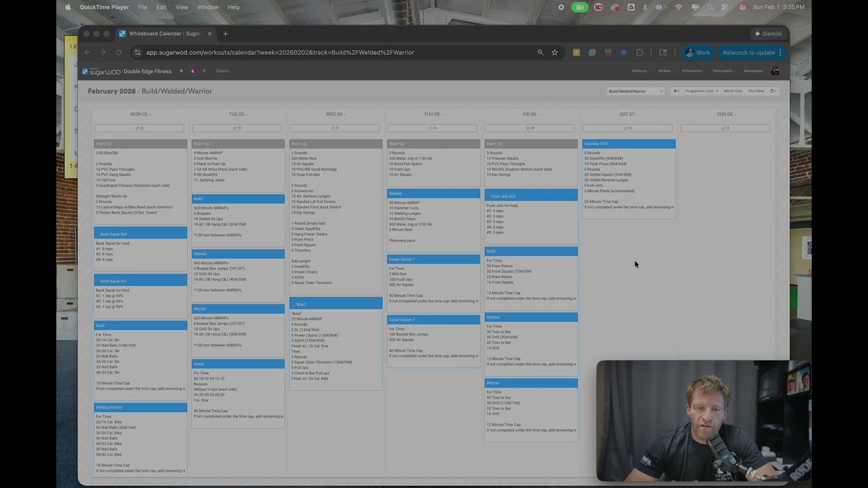Click the battery icon in the menu bar
This screenshot has height=488, width=868.
660,7
